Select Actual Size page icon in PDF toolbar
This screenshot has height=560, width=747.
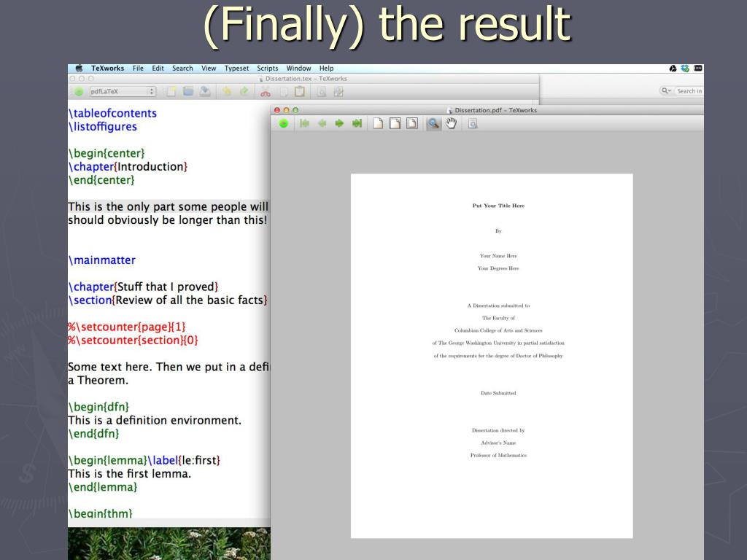coord(378,124)
